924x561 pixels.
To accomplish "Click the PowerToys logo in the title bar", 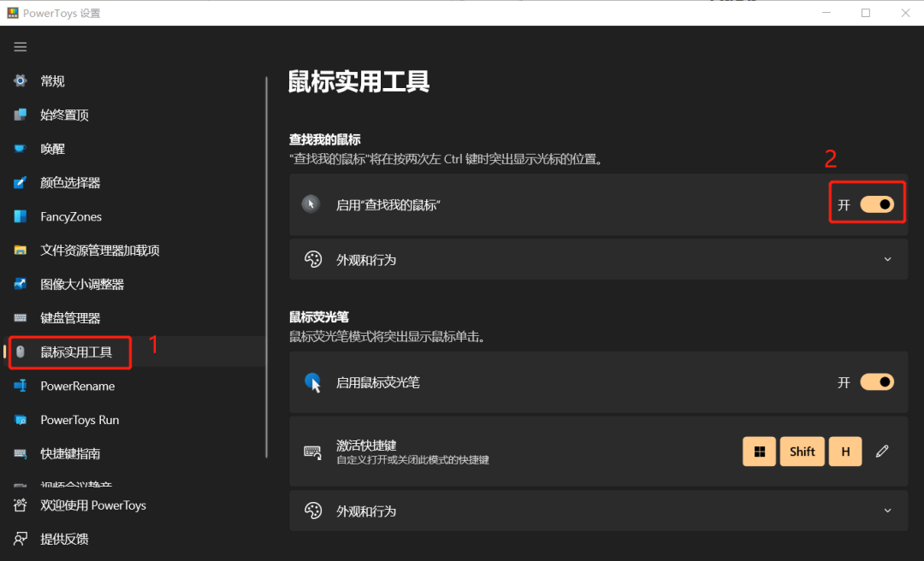I will click(12, 12).
